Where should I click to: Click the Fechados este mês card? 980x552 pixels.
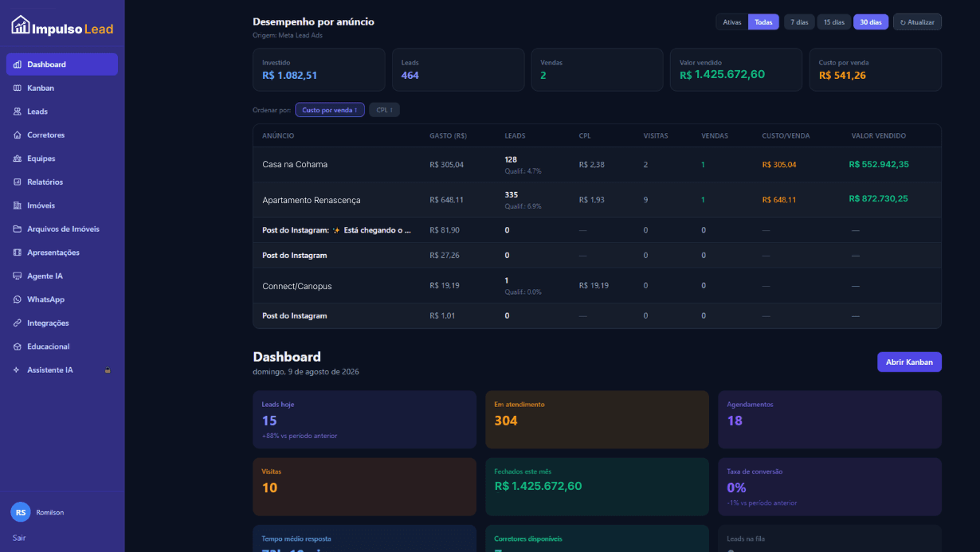point(597,487)
